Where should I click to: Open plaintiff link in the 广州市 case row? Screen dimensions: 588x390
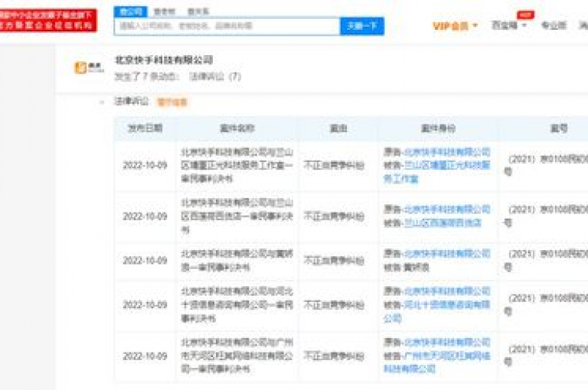point(446,343)
